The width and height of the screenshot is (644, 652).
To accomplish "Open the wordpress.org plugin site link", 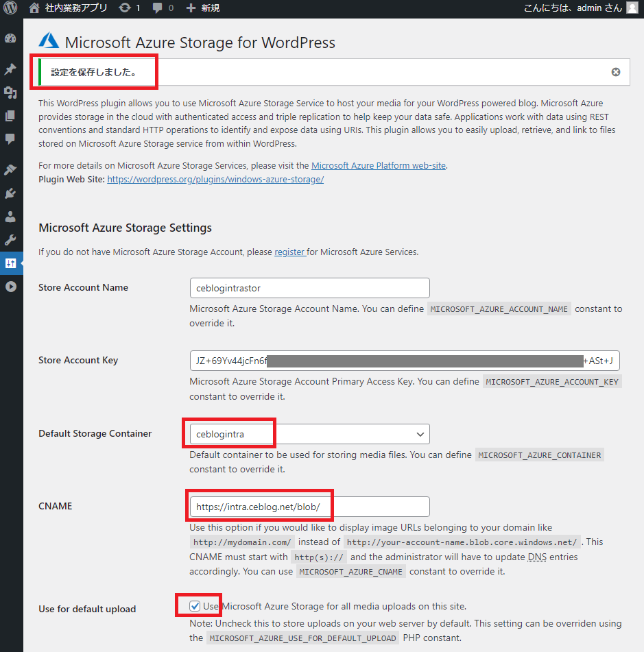I will (x=215, y=179).
